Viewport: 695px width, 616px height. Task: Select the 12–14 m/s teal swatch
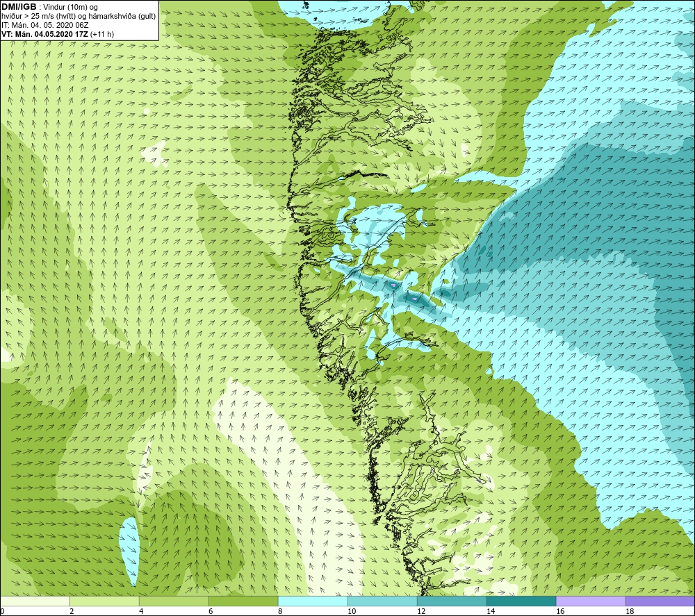(x=452, y=601)
